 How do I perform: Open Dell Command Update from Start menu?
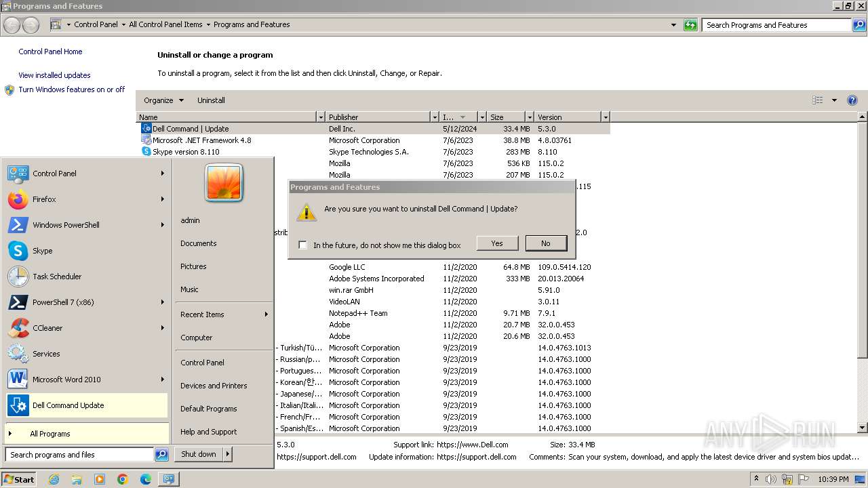click(86, 405)
